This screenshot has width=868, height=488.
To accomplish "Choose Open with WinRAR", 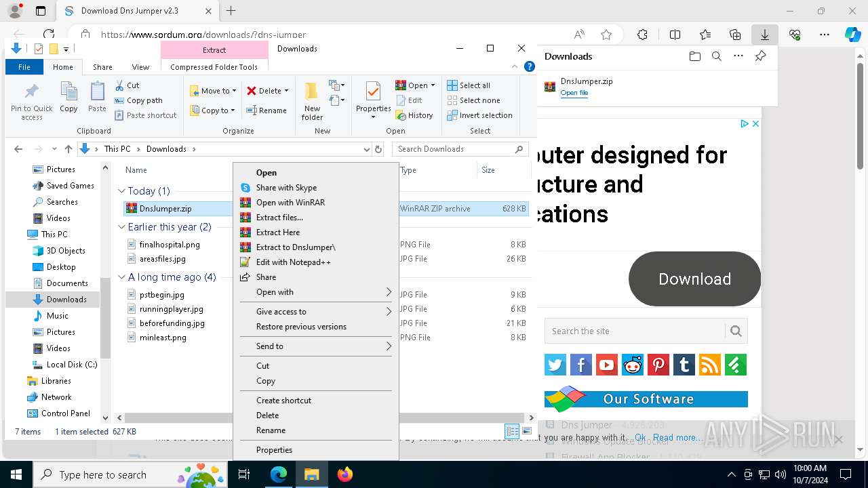I will [x=316, y=203].
